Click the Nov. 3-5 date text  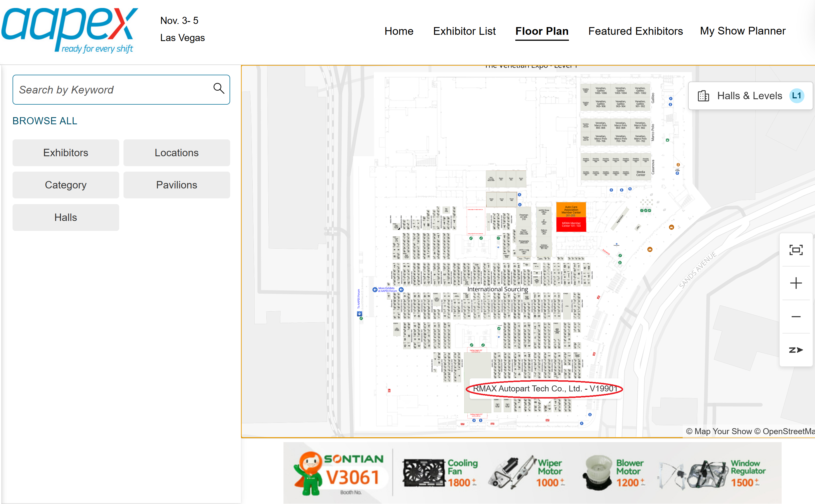click(179, 21)
